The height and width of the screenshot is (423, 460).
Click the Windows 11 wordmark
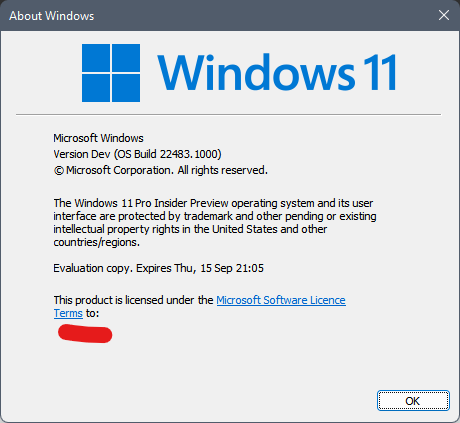[x=277, y=72]
